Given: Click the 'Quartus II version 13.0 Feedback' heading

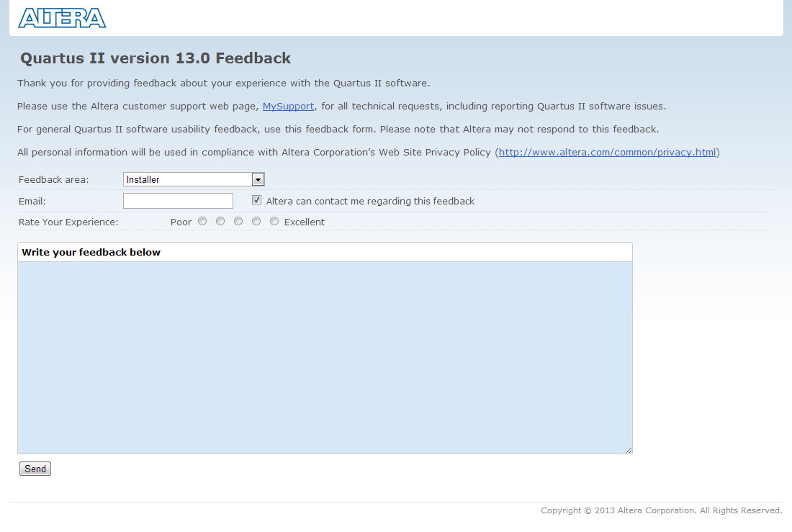Looking at the screenshot, I should pos(156,58).
